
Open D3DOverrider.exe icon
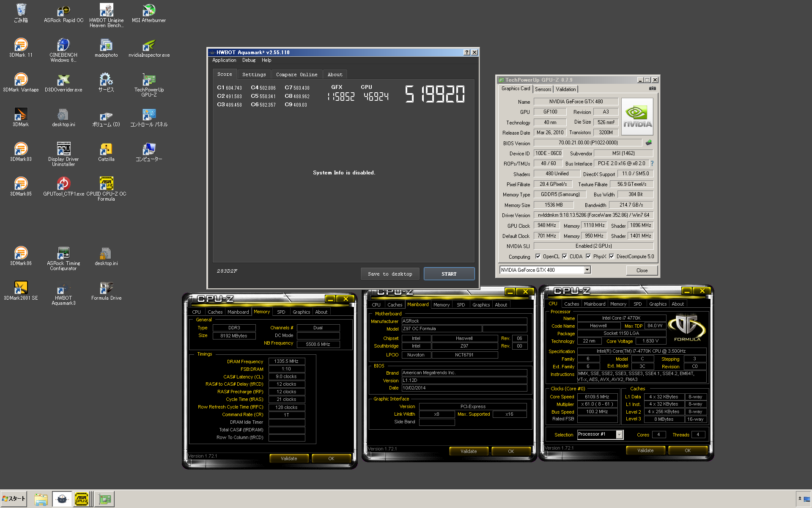point(63,82)
